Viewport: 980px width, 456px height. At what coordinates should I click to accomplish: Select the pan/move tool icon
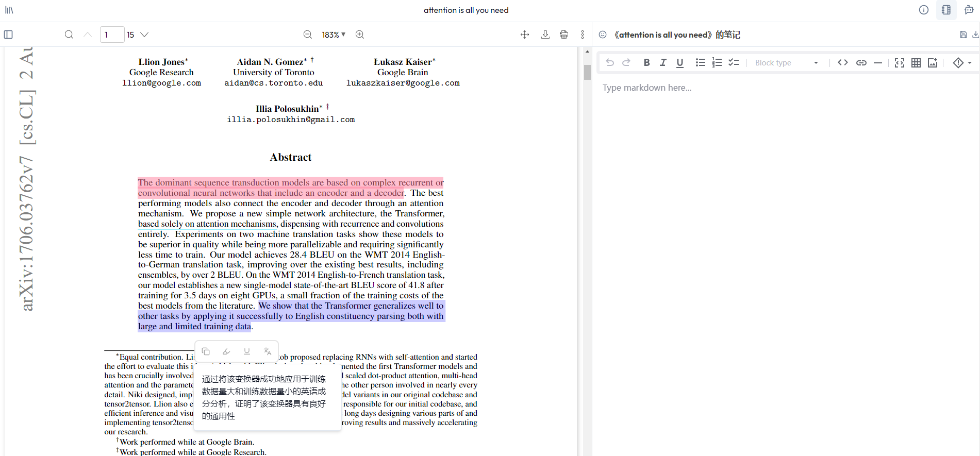[525, 35]
